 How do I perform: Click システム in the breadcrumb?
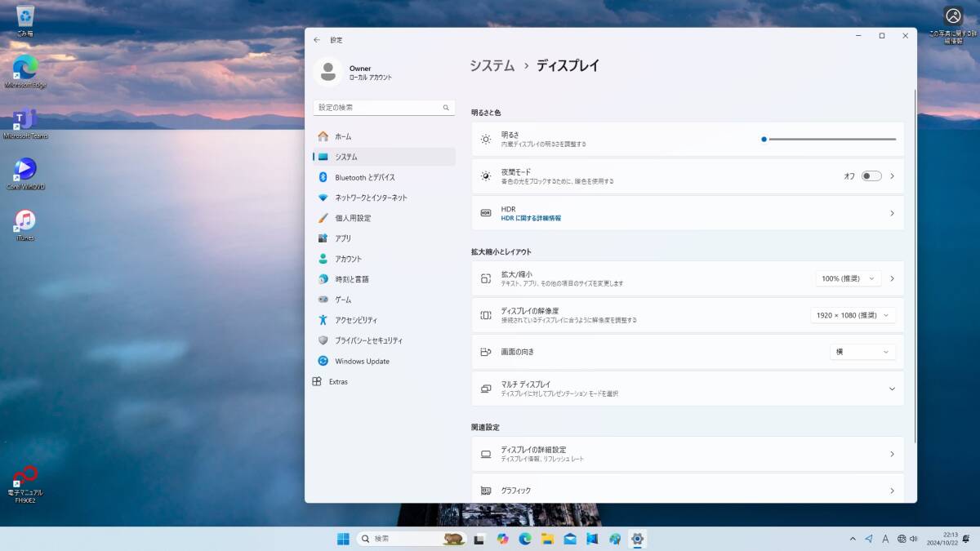492,66
